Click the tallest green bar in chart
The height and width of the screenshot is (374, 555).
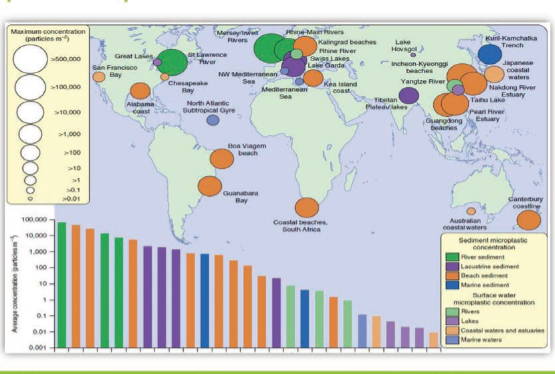click(x=62, y=285)
